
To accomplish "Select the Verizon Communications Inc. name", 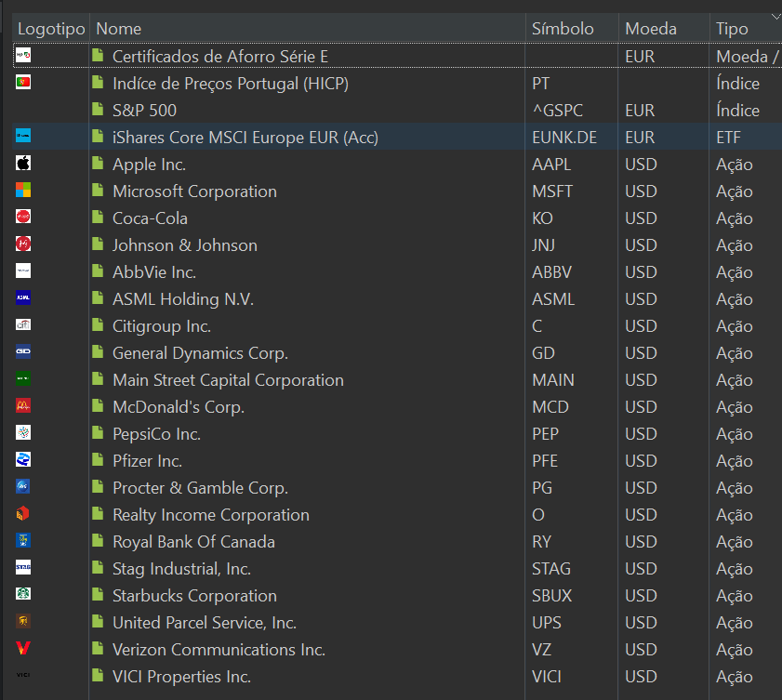I will 219,650.
